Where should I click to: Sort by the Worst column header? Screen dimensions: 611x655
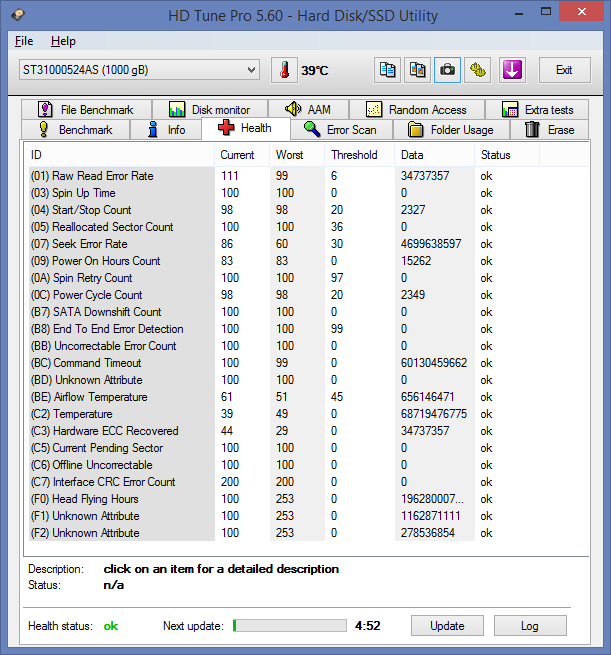pyautogui.click(x=297, y=155)
